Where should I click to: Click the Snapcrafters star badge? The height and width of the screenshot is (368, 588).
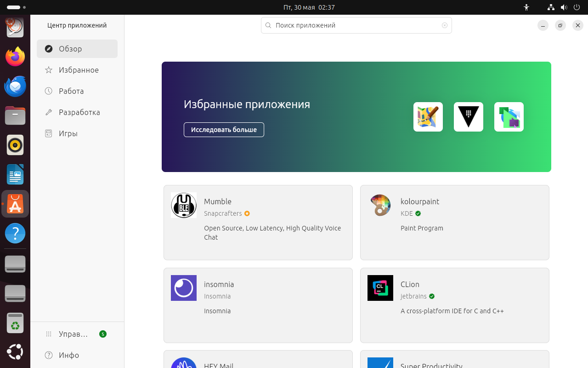247,213
